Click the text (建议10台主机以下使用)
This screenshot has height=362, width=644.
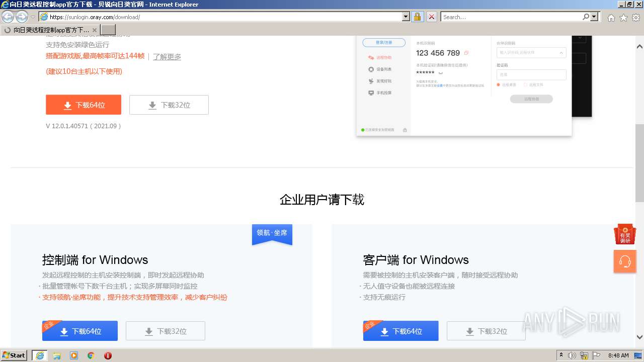pyautogui.click(x=84, y=71)
